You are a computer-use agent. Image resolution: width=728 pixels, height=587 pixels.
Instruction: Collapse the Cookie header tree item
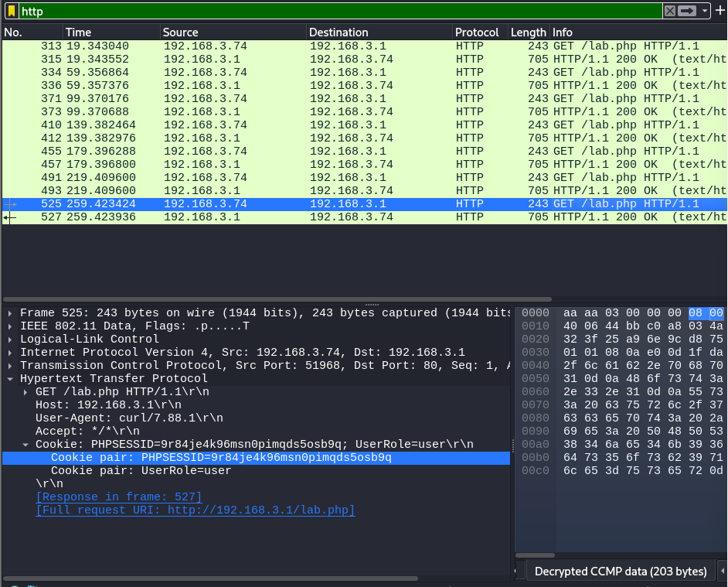pos(26,445)
